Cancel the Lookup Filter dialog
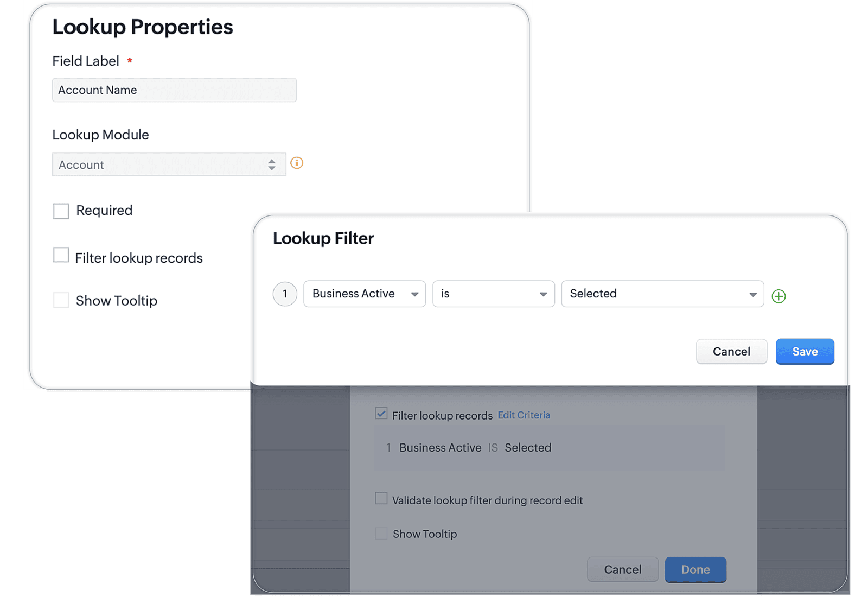Screen dimensions: 868x609 tap(731, 352)
